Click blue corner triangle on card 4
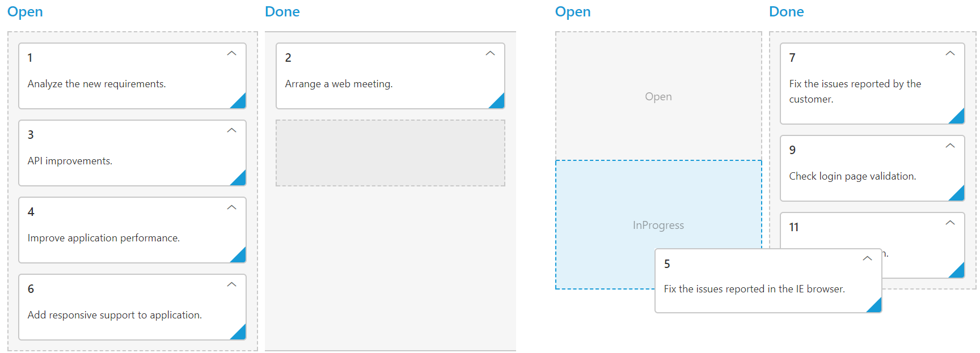Screen dimensions: 980x353 click(x=240, y=257)
